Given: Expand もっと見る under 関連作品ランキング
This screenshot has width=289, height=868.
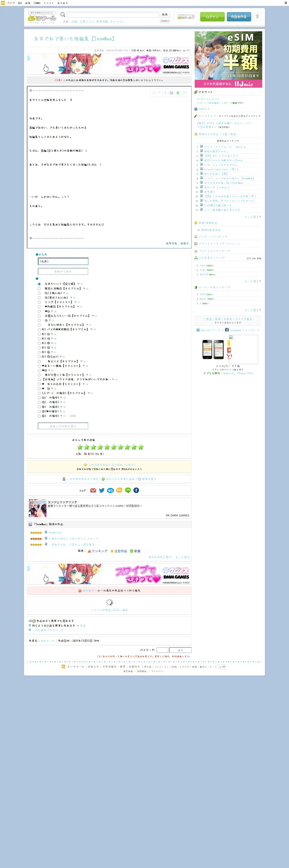Looking at the screenshot, I should tap(252, 217).
